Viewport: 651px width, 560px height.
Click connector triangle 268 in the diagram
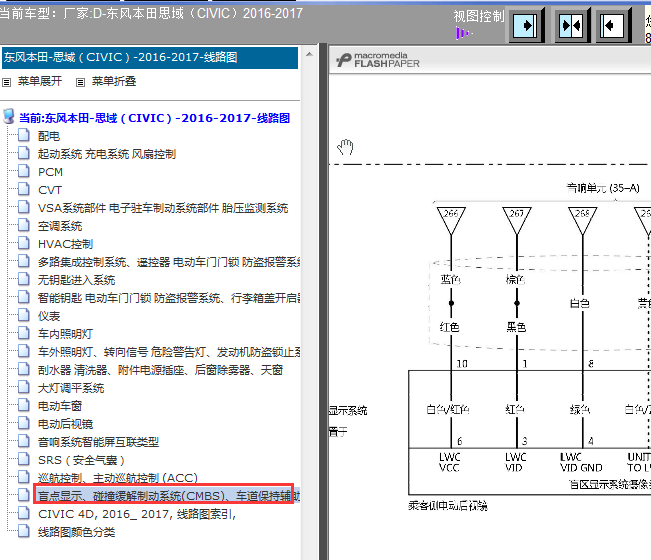[x=582, y=221]
